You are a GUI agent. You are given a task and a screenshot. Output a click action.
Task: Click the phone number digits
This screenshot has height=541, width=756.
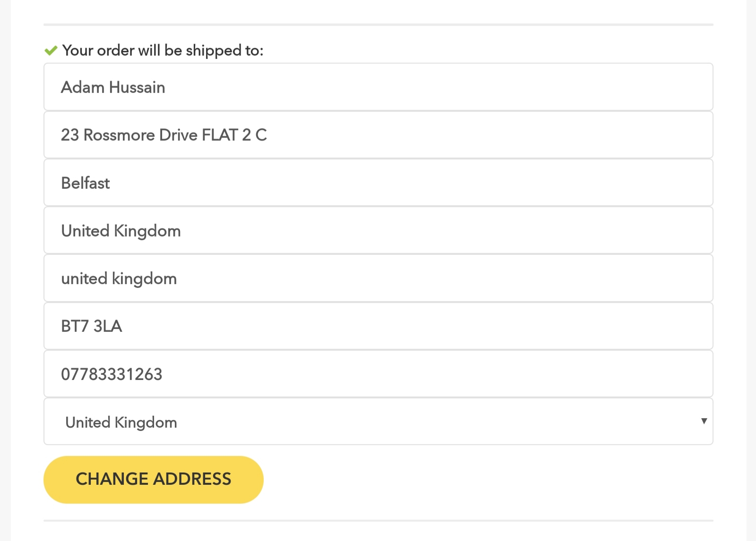point(112,374)
